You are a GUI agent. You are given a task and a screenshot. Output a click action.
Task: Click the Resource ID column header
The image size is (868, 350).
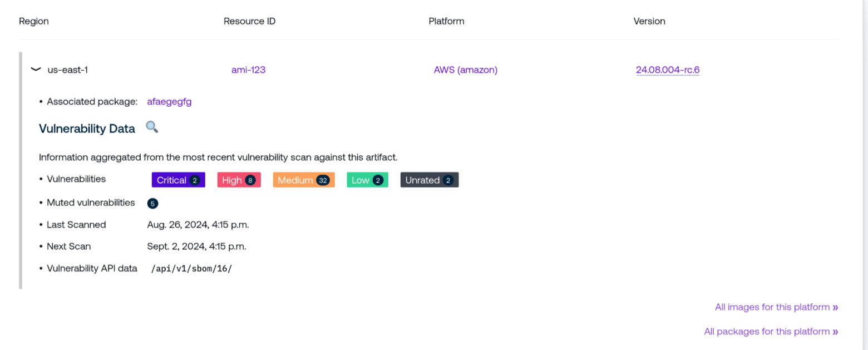[x=249, y=21]
